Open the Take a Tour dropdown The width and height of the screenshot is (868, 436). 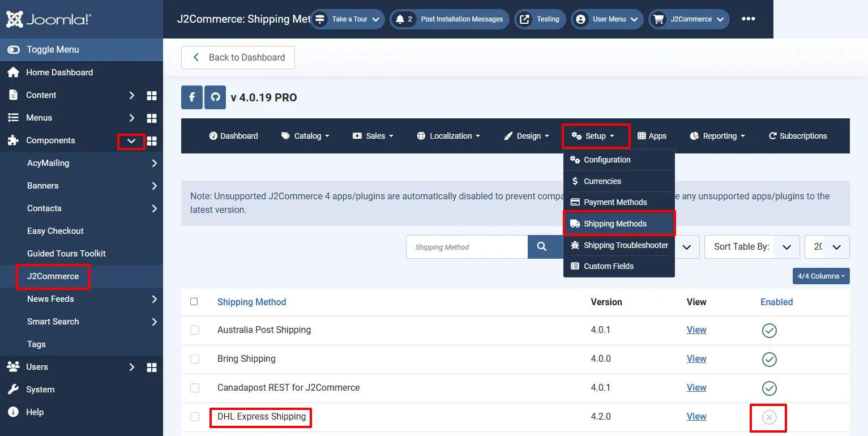point(347,19)
